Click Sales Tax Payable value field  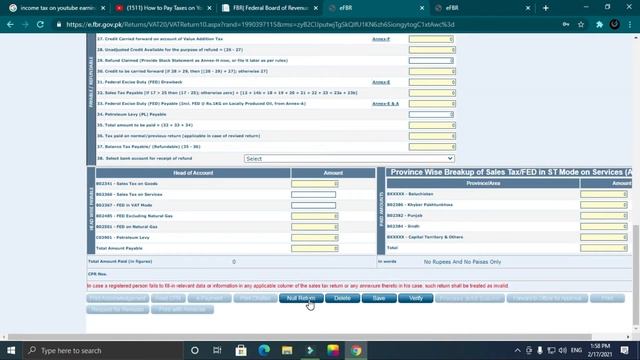432,93
